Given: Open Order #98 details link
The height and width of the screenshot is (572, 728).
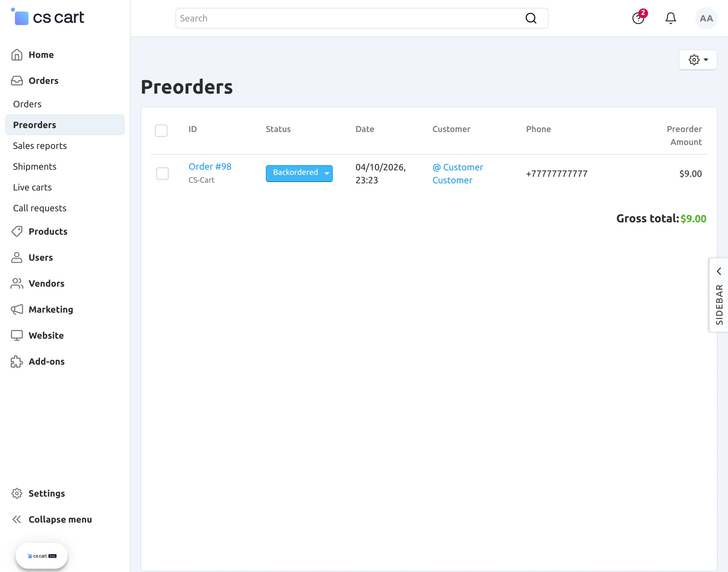Looking at the screenshot, I should point(210,166).
